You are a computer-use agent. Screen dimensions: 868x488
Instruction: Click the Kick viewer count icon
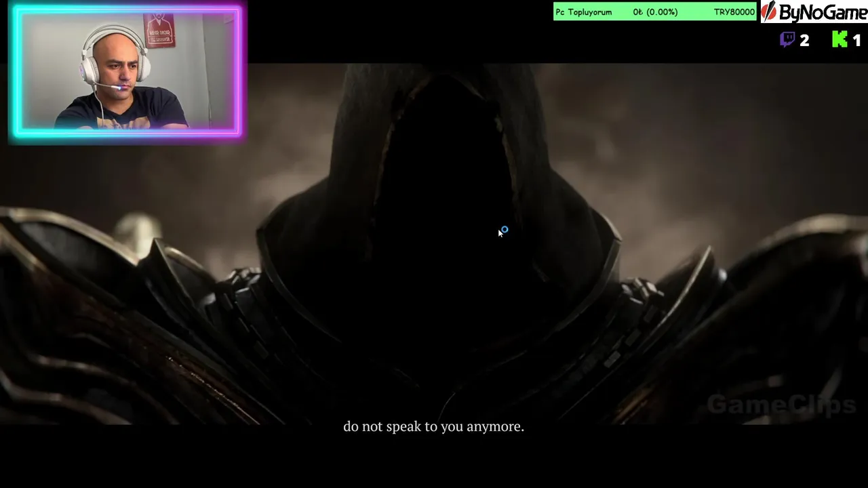840,40
